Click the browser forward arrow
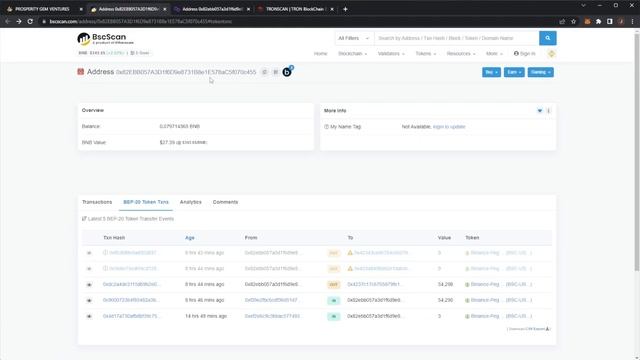 click(19, 21)
